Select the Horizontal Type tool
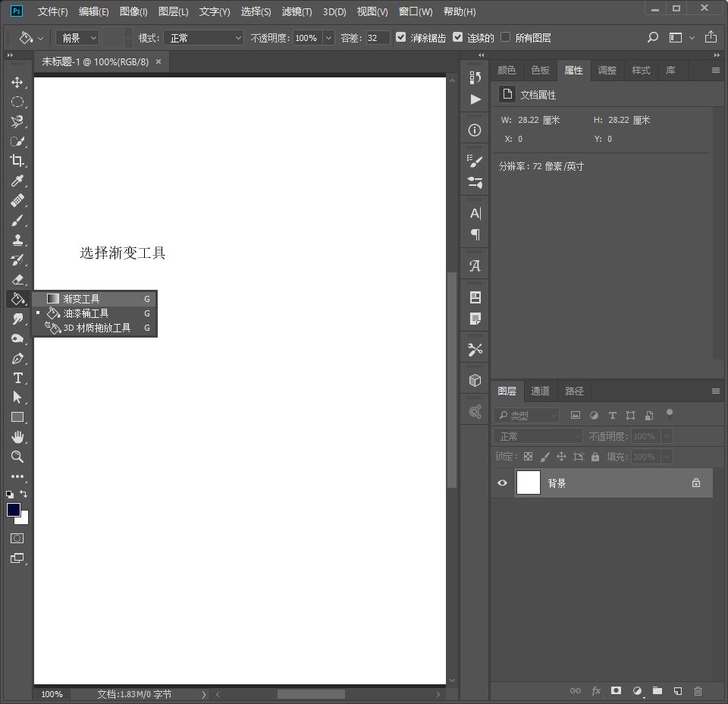Image resolution: width=728 pixels, height=704 pixels. [x=17, y=378]
